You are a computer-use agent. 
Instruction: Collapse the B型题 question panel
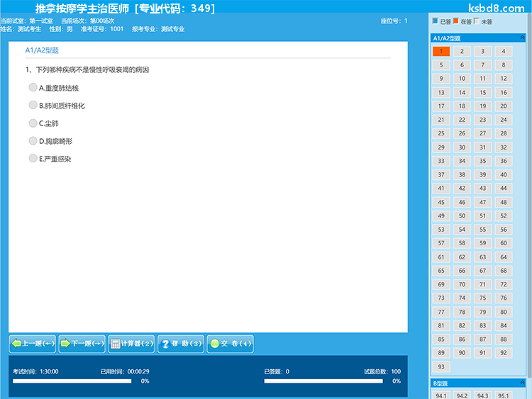[x=522, y=383]
